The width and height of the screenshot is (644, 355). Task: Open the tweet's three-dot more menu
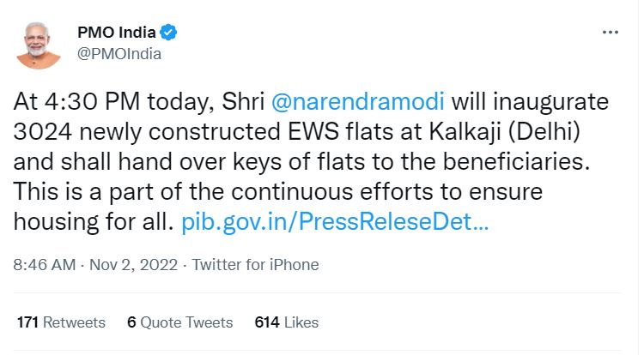coord(611,33)
